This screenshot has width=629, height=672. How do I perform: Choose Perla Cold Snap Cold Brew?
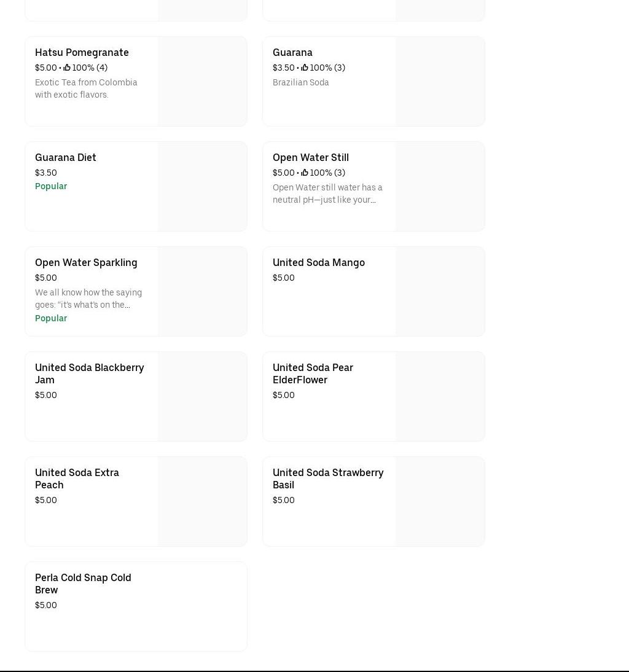point(83,584)
